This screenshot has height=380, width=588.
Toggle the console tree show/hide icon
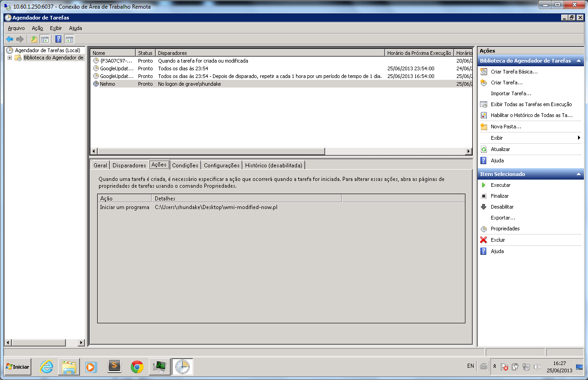44,39
